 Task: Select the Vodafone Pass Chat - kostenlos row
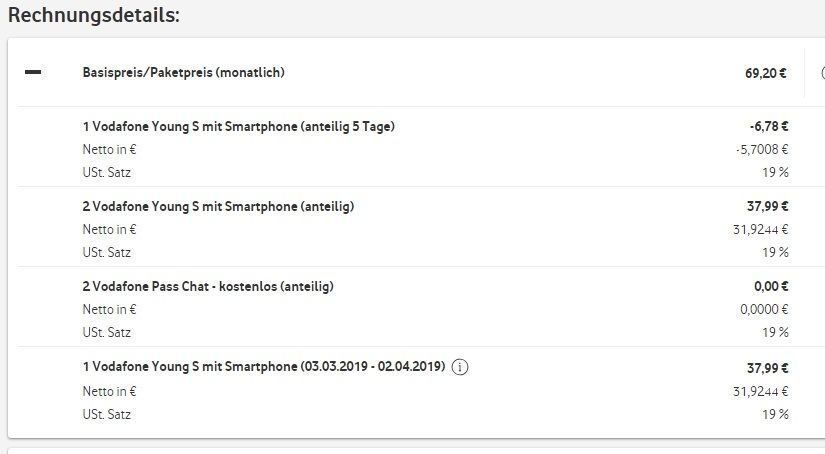[x=207, y=287]
